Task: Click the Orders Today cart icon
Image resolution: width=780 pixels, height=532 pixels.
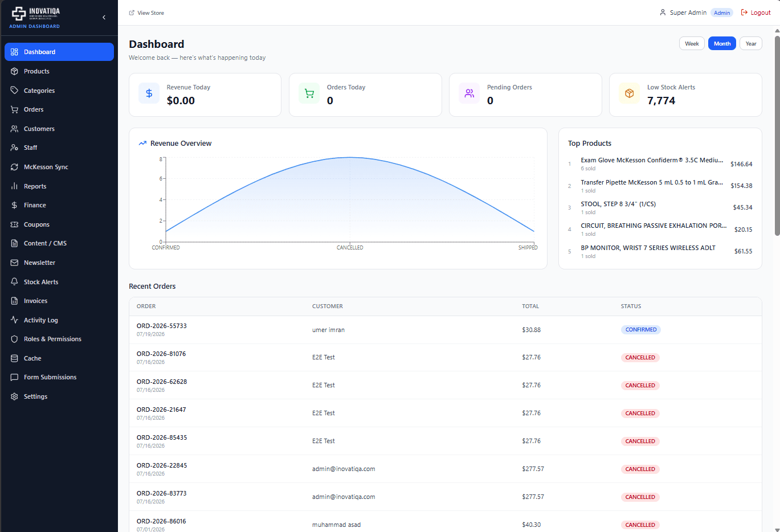Action: pos(309,93)
